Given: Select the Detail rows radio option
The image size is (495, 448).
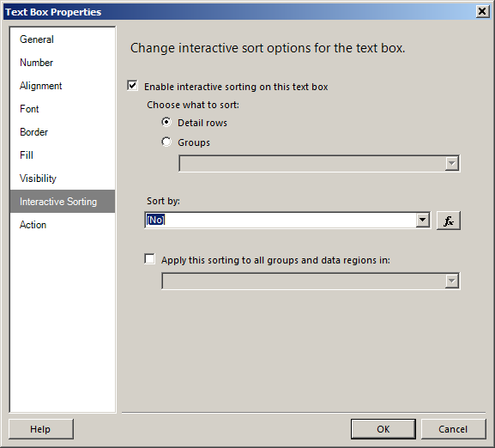Looking at the screenshot, I should click(166, 122).
